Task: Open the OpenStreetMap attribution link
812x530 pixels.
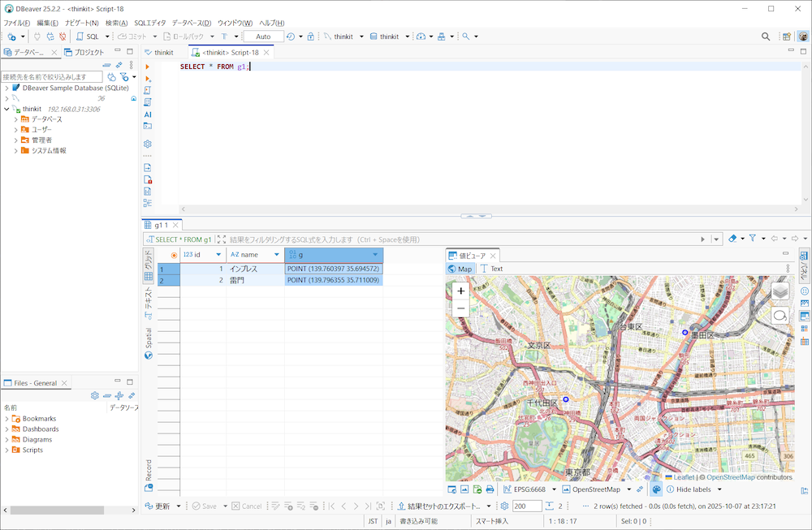Action: [732, 477]
